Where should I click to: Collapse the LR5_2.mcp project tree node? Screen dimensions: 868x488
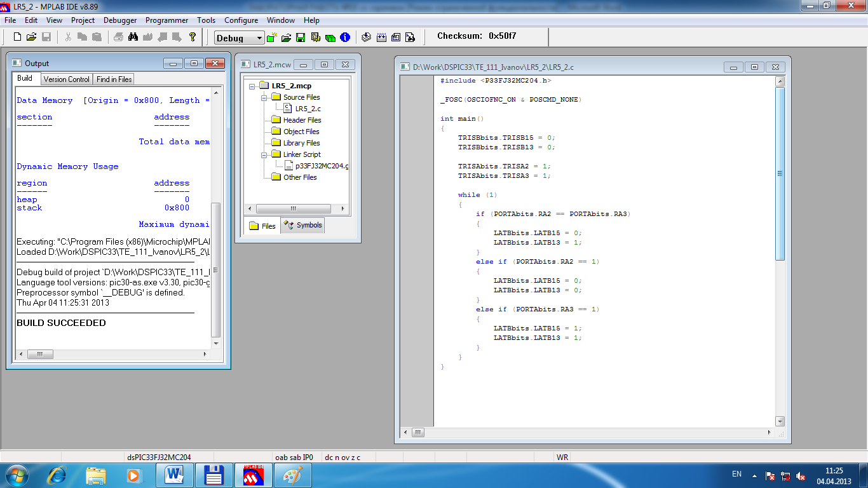pos(252,86)
